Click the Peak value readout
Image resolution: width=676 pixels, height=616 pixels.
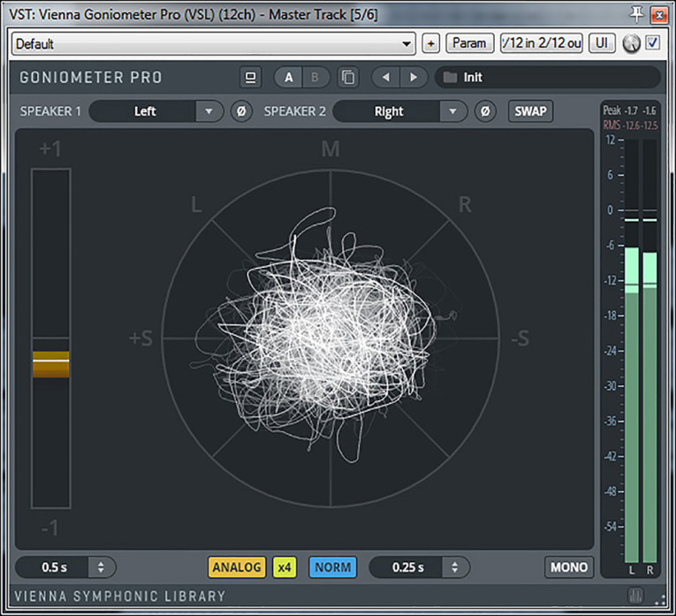coord(629,110)
